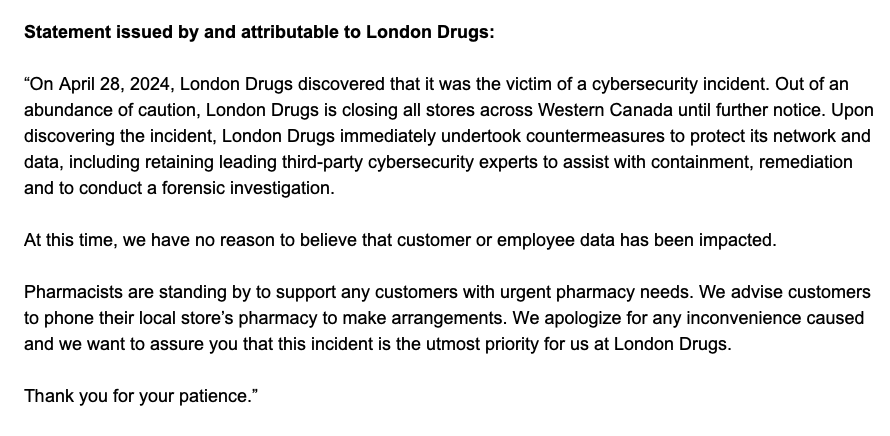Click the closing line 'Thank you for your patience'
Image resolution: width=890 pixels, height=436 pixels.
[x=140, y=396]
